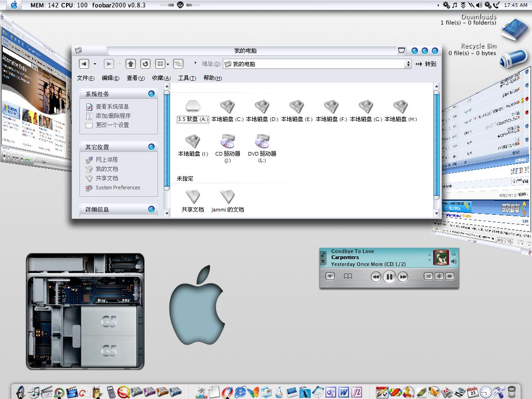
Task: Click the Back arrow in 我的电脑 toolbar
Action: 84,64
